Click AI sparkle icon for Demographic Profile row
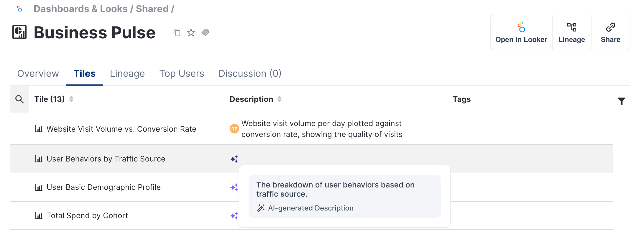This screenshot has width=644, height=235. point(234,187)
